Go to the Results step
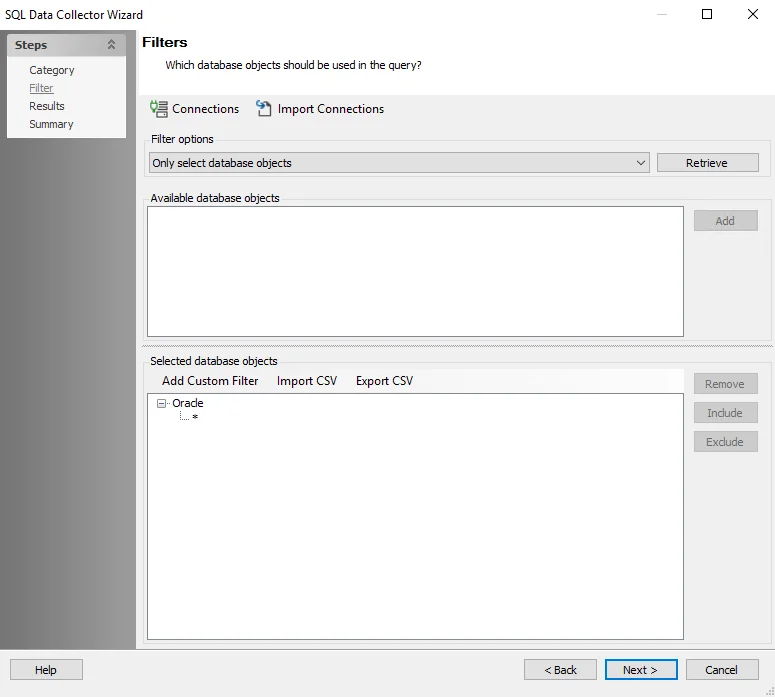The image size is (775, 697). coord(46,106)
